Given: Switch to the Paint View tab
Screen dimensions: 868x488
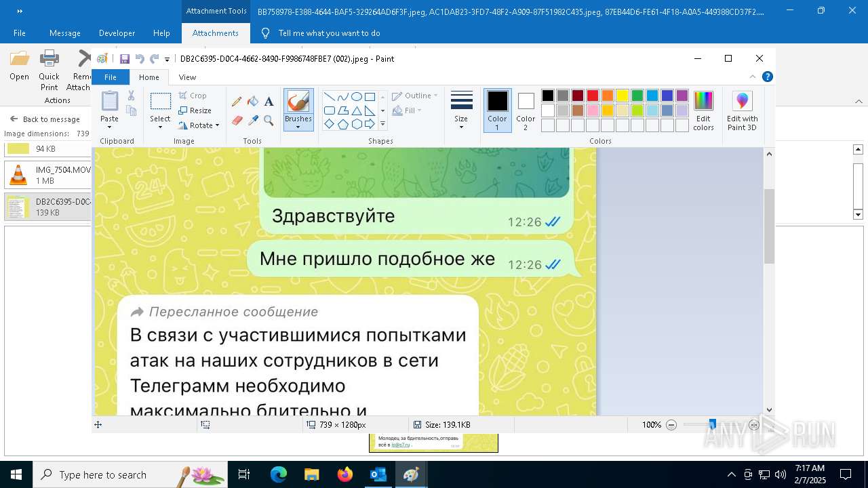Looking at the screenshot, I should tap(187, 77).
